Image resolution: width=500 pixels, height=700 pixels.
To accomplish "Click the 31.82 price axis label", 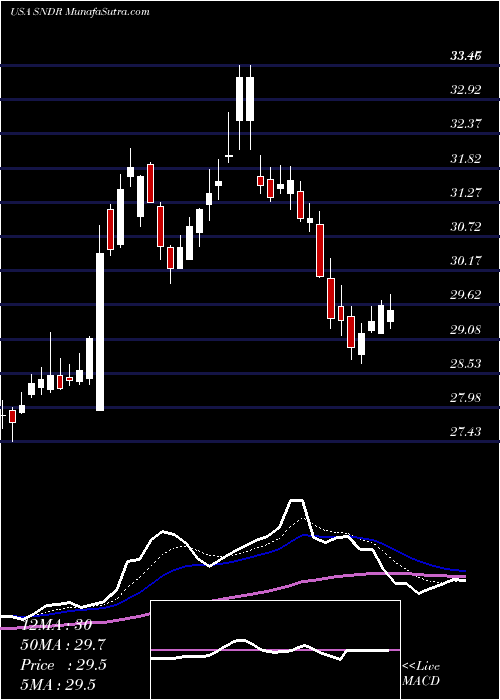I will 466,158.
